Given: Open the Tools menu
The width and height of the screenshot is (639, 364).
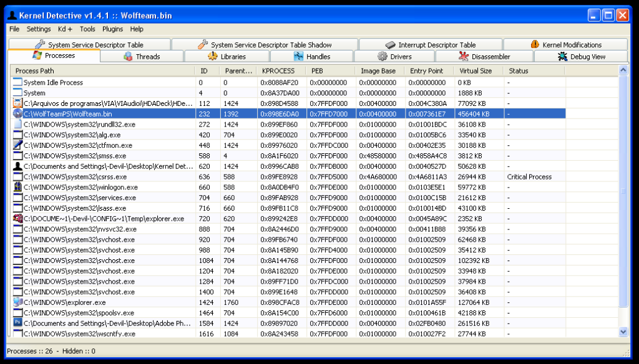Looking at the screenshot, I should 87,29.
